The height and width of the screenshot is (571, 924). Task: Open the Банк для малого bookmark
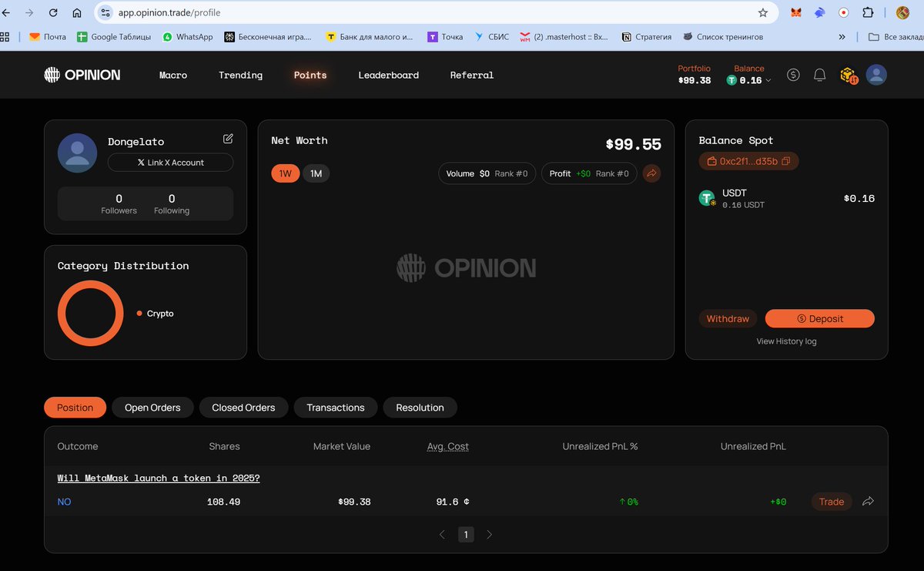(370, 36)
